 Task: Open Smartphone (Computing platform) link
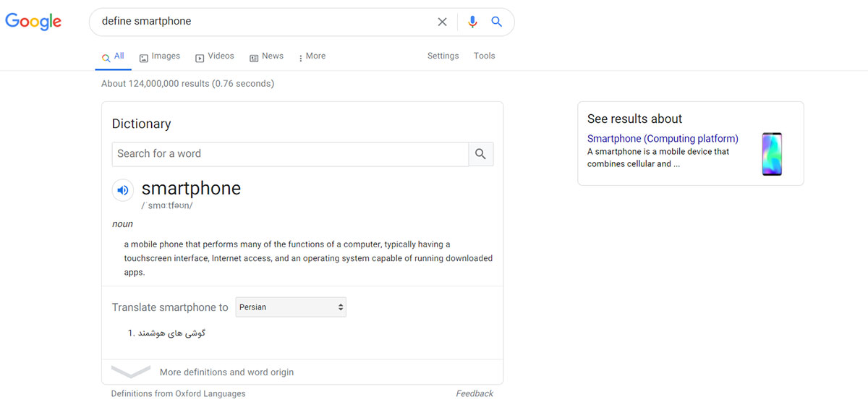point(663,139)
